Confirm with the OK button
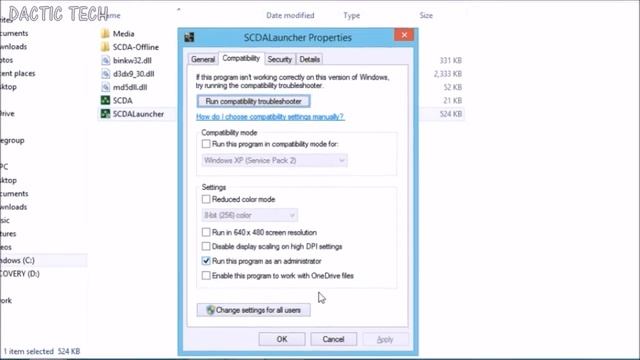 pyautogui.click(x=282, y=339)
